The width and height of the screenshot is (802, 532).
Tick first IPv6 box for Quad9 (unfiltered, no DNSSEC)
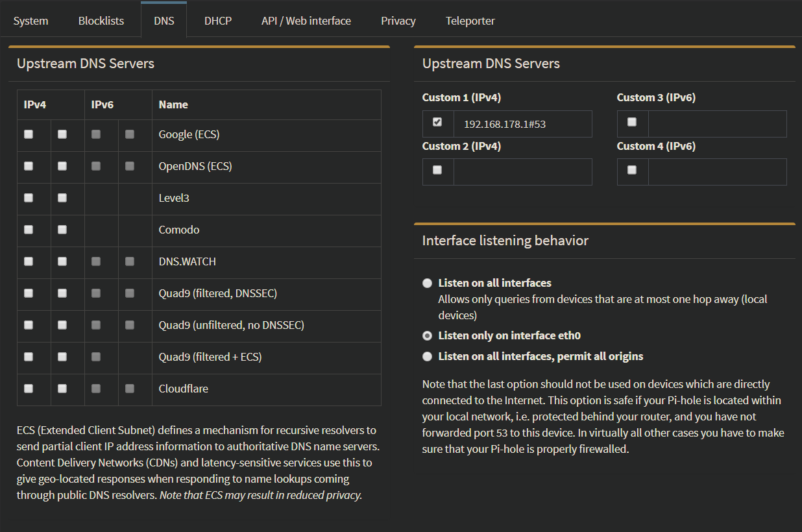96,325
